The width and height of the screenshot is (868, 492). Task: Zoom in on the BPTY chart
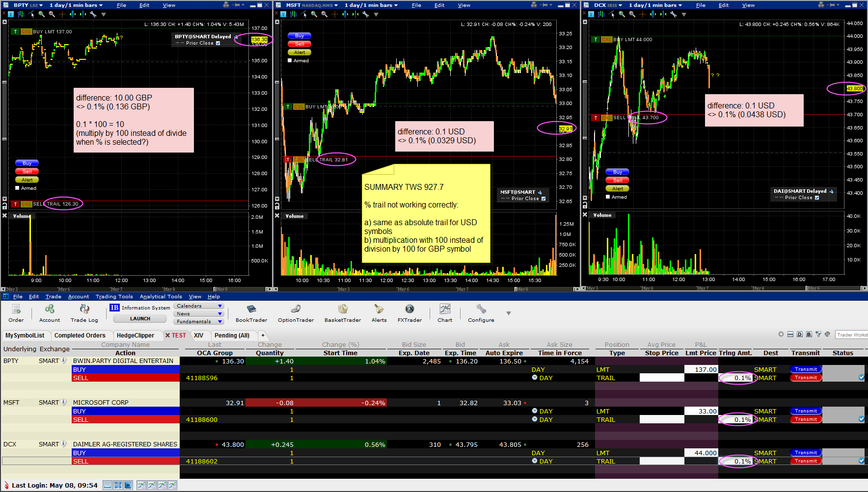[x=42, y=14]
